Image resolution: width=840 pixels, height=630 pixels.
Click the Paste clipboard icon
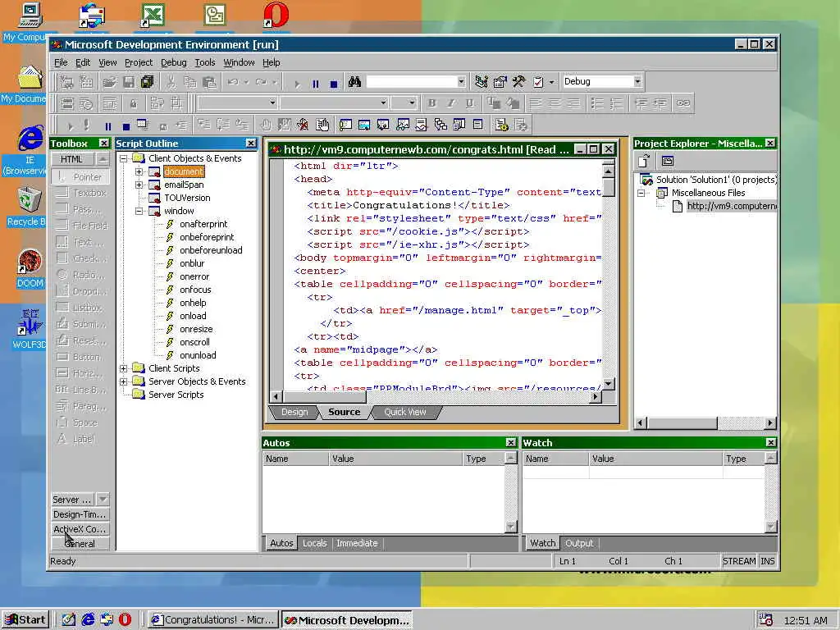[x=209, y=82]
